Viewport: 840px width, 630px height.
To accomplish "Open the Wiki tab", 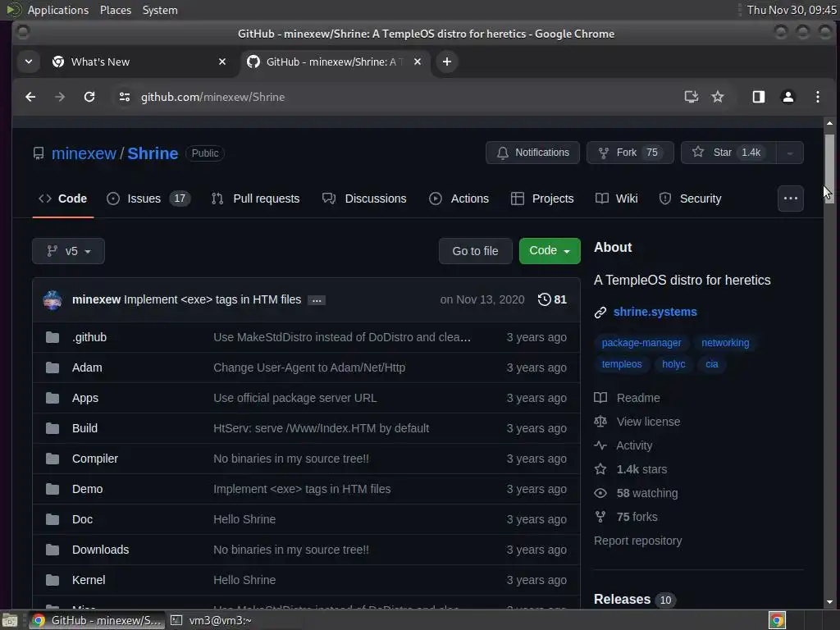I will tap(617, 199).
